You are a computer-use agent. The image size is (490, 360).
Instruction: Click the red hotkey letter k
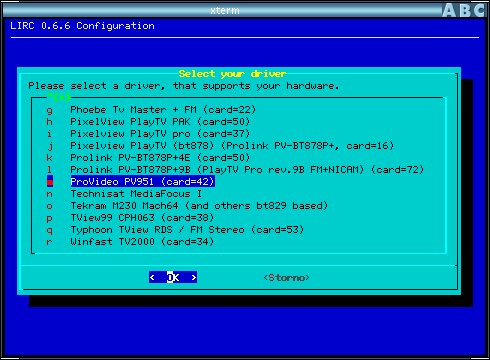(50, 158)
